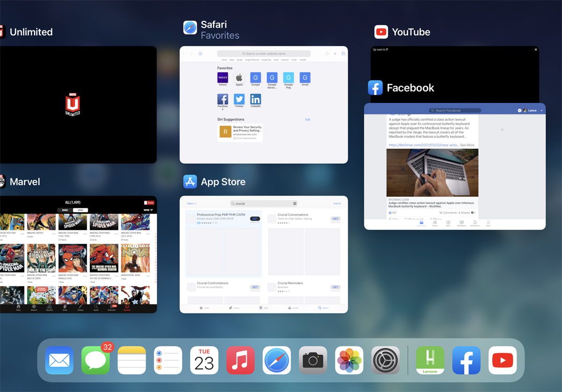This screenshot has height=392, width=562.
Task: Tap Safari address search field
Action: (x=264, y=54)
